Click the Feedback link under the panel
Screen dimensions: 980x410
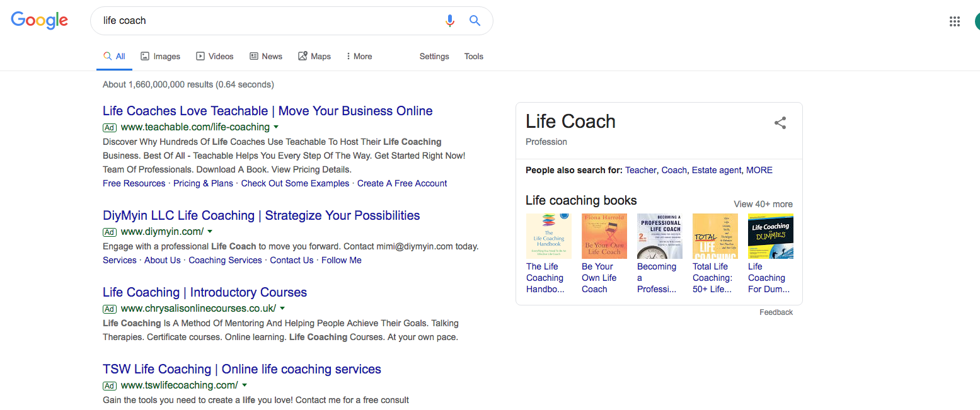coord(776,312)
